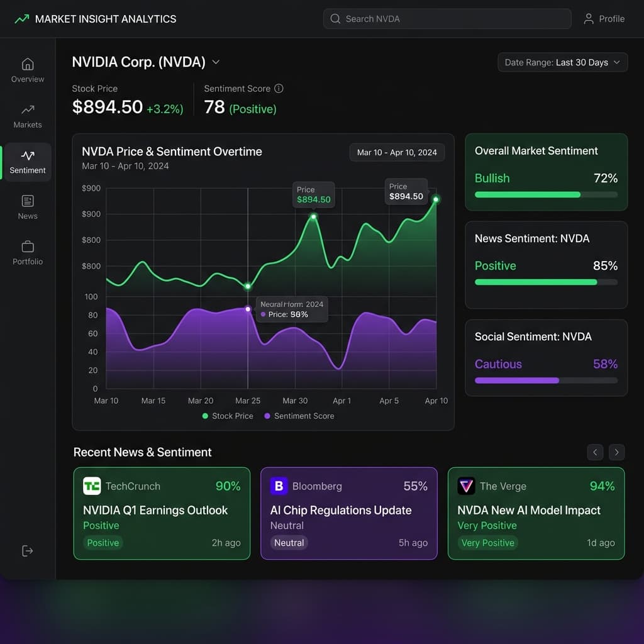
Task: Click the Search NVDA input field
Action: tap(447, 19)
